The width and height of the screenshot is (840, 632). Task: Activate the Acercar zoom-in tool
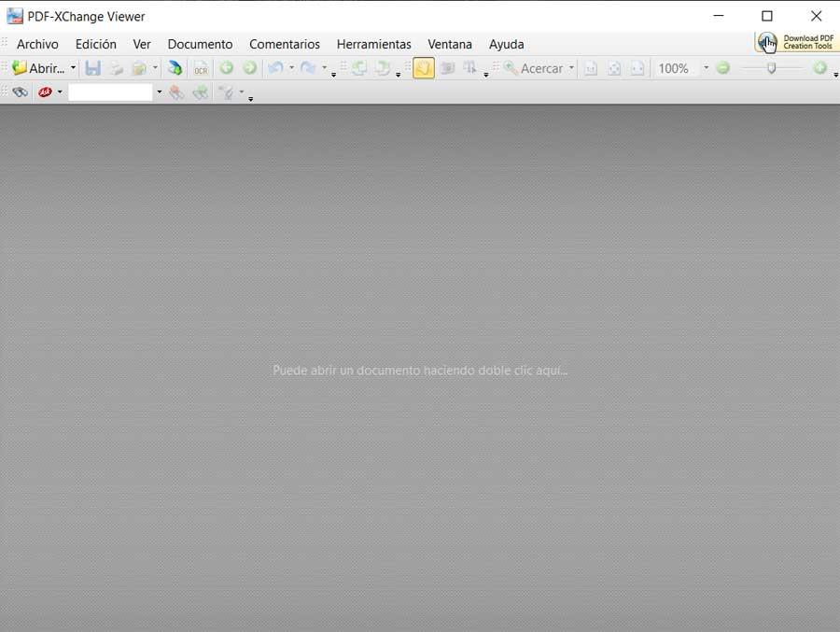[x=534, y=68]
